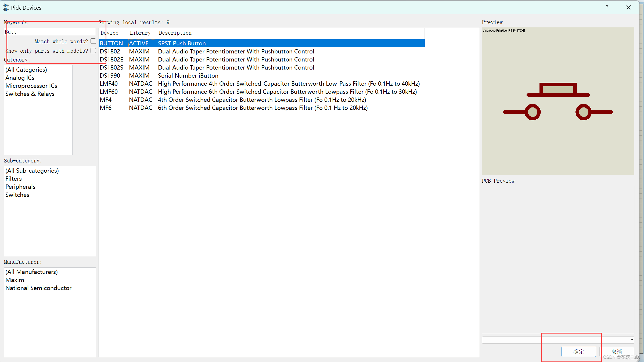Pick Peripherals sub-category
Screen dimensions: 644x362
[20, 187]
